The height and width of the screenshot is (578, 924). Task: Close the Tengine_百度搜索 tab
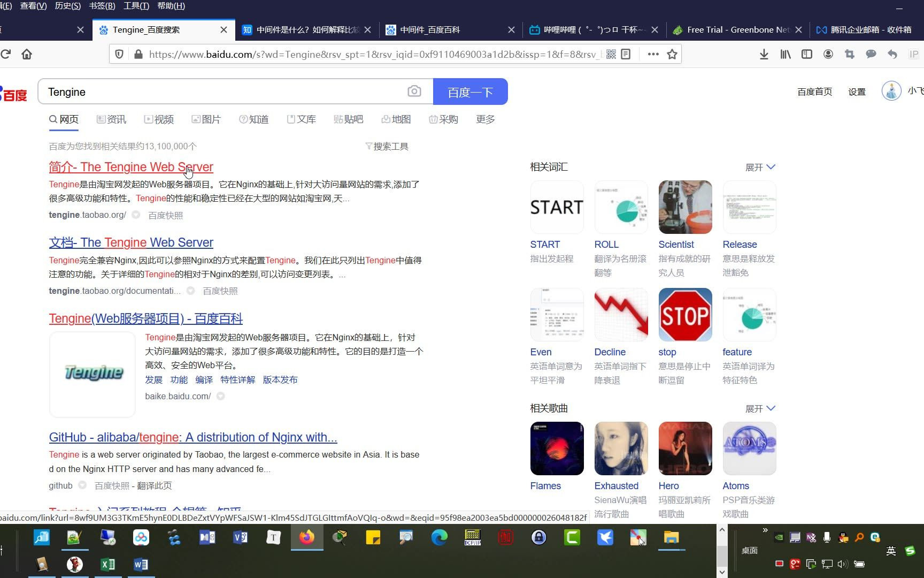tap(224, 30)
